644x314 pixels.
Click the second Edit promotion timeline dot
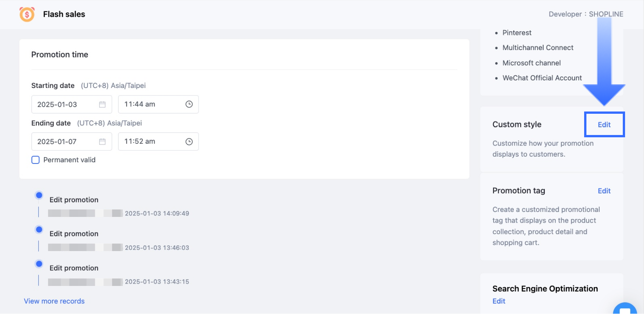point(39,229)
